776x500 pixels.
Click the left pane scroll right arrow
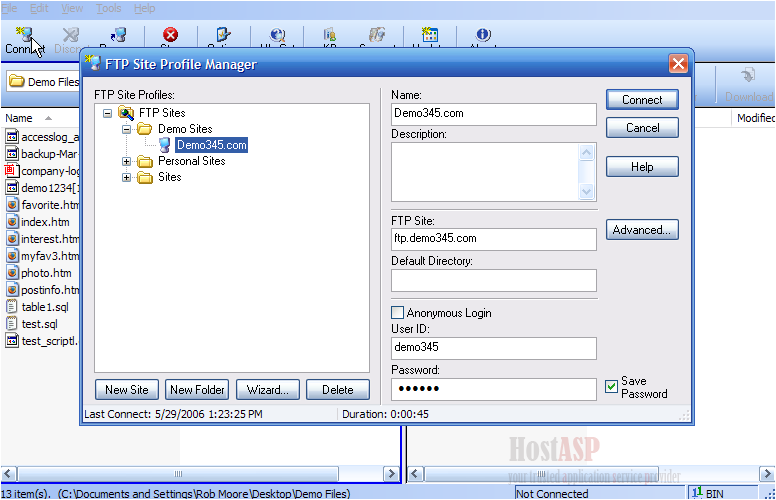(391, 474)
